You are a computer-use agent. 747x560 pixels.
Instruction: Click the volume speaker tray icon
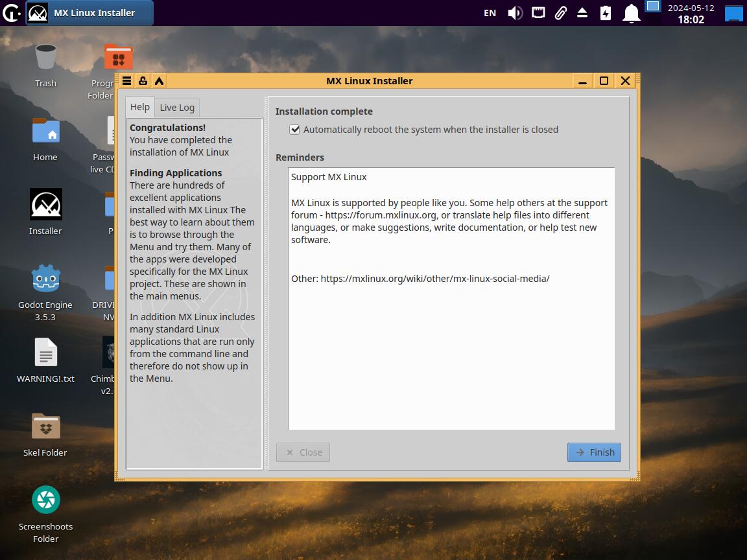coord(515,13)
